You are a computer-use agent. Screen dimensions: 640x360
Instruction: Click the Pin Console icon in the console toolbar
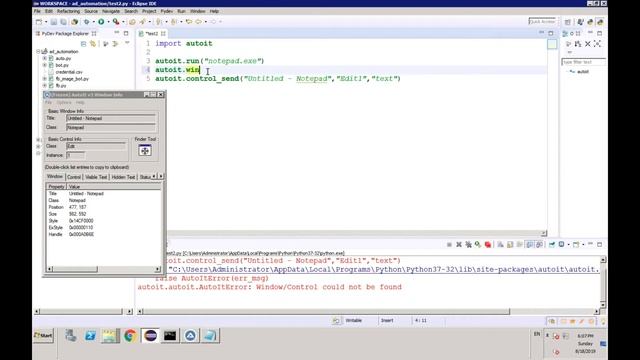click(x=551, y=244)
